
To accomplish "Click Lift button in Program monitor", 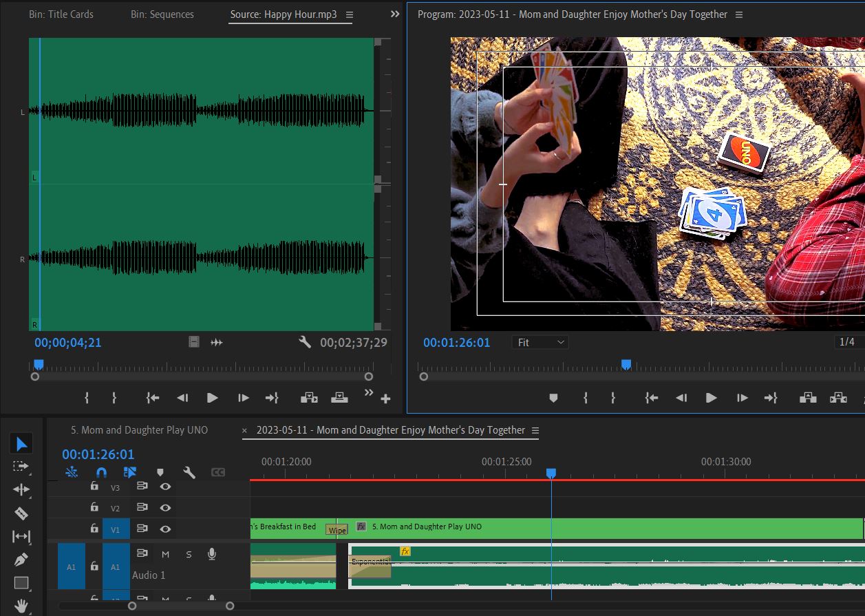I will [808, 398].
